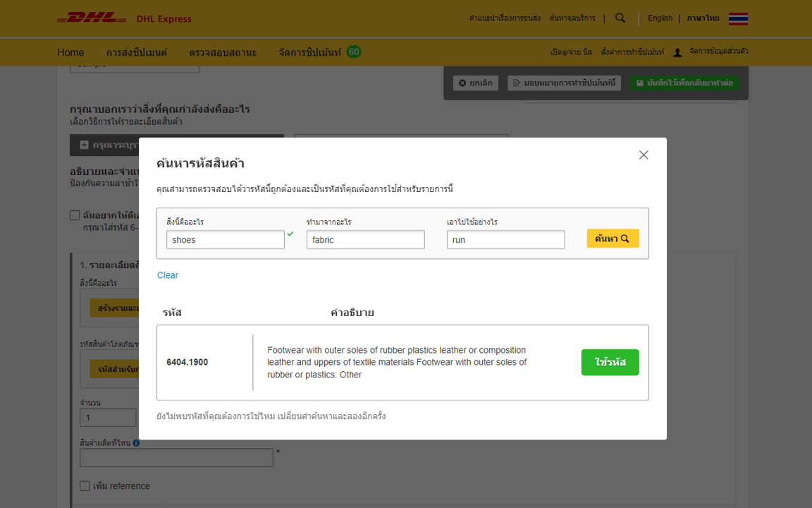Select code 6404.1900 text
Viewport: 812px width, 508px height.
point(187,363)
